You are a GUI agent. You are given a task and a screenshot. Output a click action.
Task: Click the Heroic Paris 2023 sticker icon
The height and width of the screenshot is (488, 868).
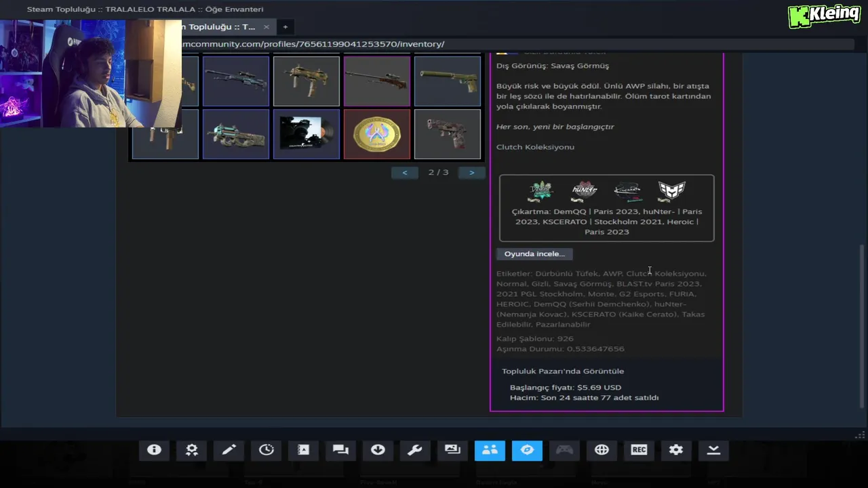672,191
